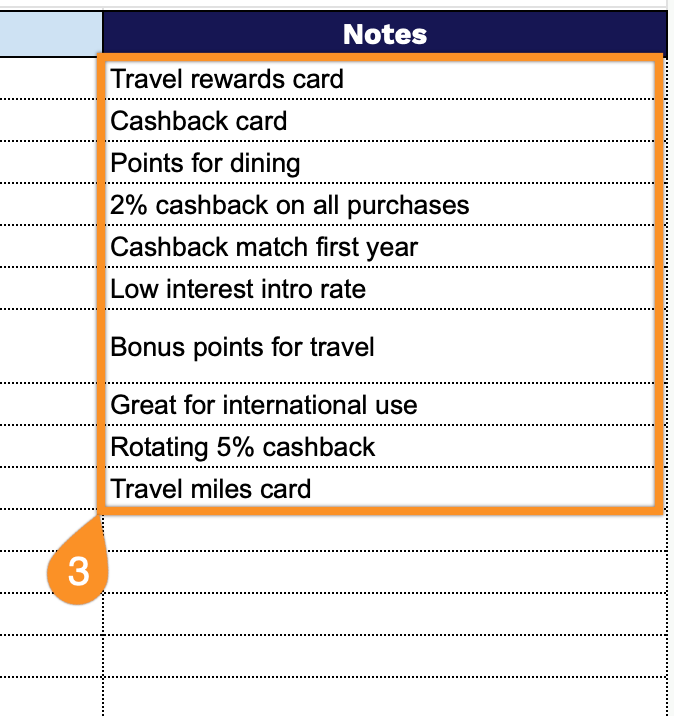Select the "Bonus points for travel" cell
Image resolution: width=674 pixels, height=716 pixels.
380,347
